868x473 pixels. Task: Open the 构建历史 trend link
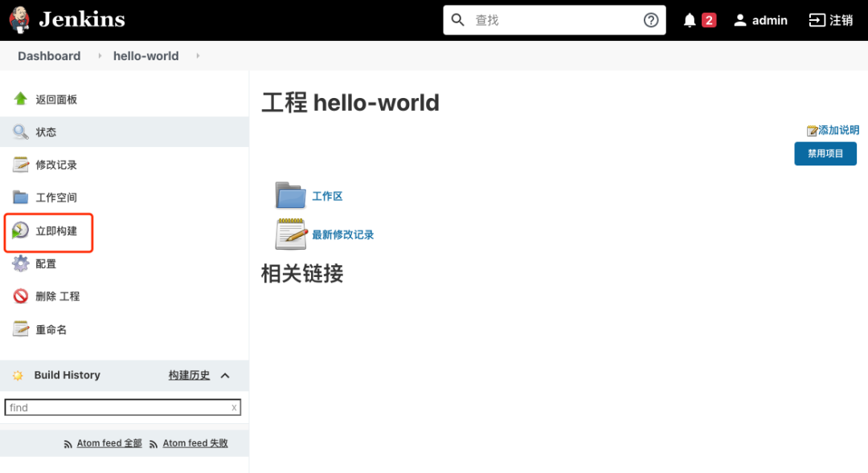coord(190,376)
